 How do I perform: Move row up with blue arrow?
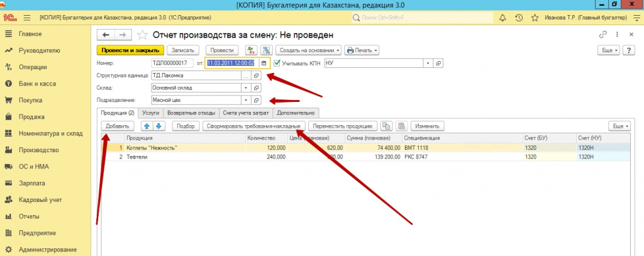coord(147,126)
